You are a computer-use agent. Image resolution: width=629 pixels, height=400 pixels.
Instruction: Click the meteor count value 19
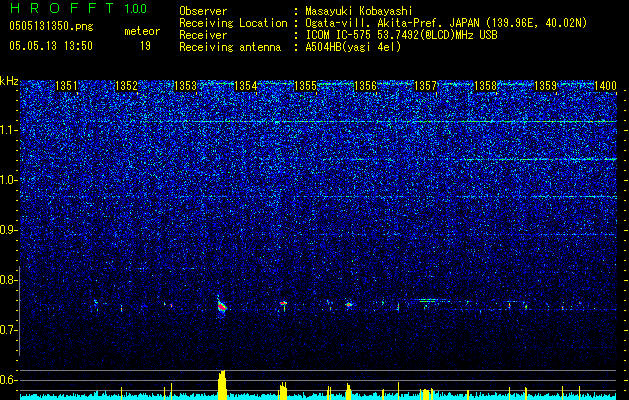click(145, 46)
